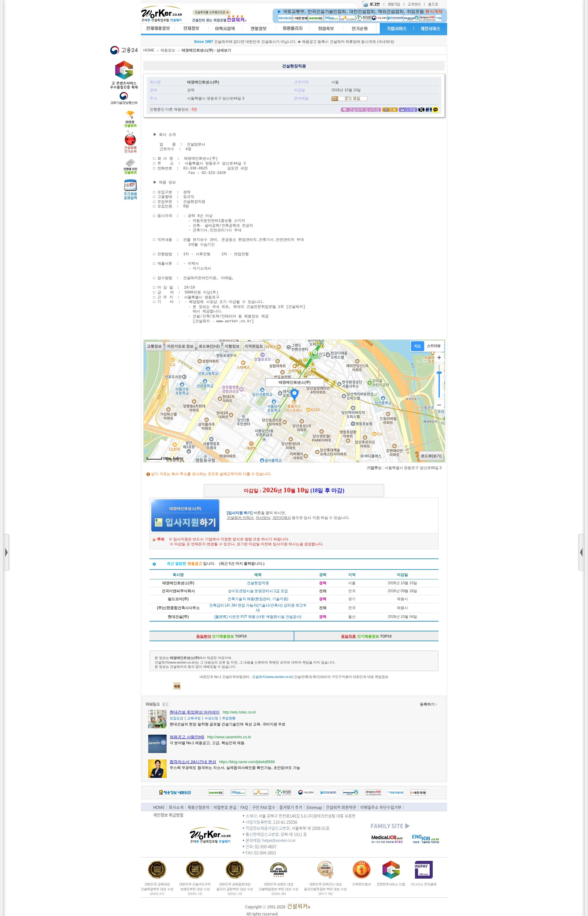The height and width of the screenshot is (916, 588).
Task: Open the ENGJOB family site logo in the footer
Action: click(x=425, y=838)
